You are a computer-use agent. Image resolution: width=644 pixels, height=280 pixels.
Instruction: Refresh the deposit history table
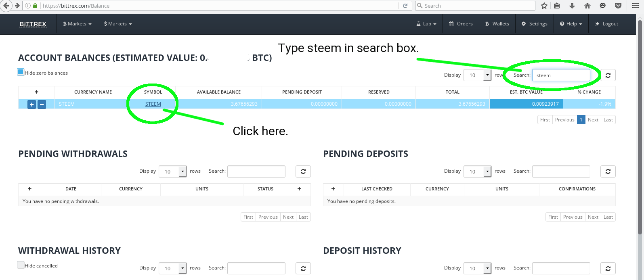pyautogui.click(x=608, y=268)
